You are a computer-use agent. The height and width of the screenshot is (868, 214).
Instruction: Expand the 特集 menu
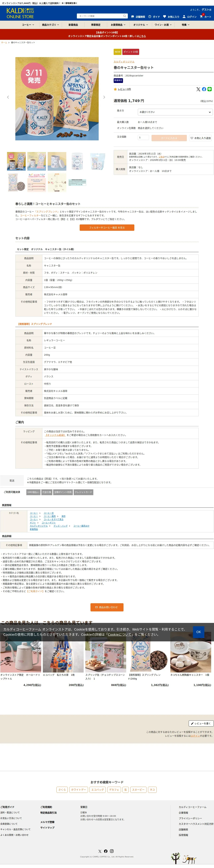pos(186,25)
